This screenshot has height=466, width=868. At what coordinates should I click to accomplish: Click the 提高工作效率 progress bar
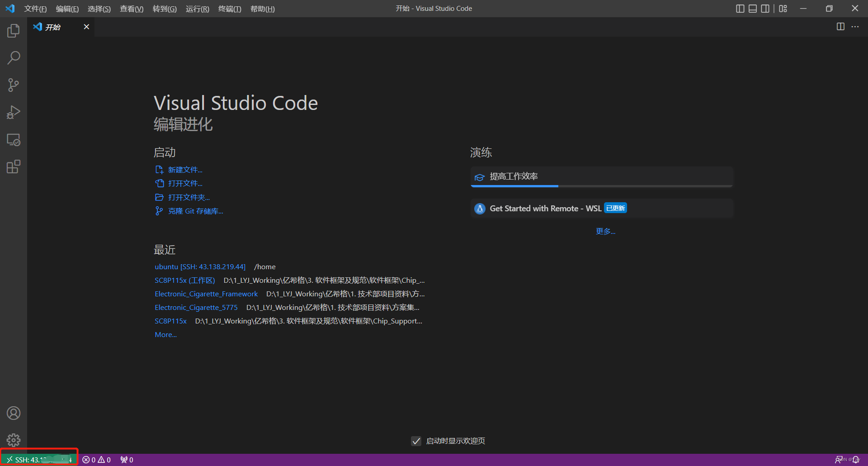[x=602, y=186]
